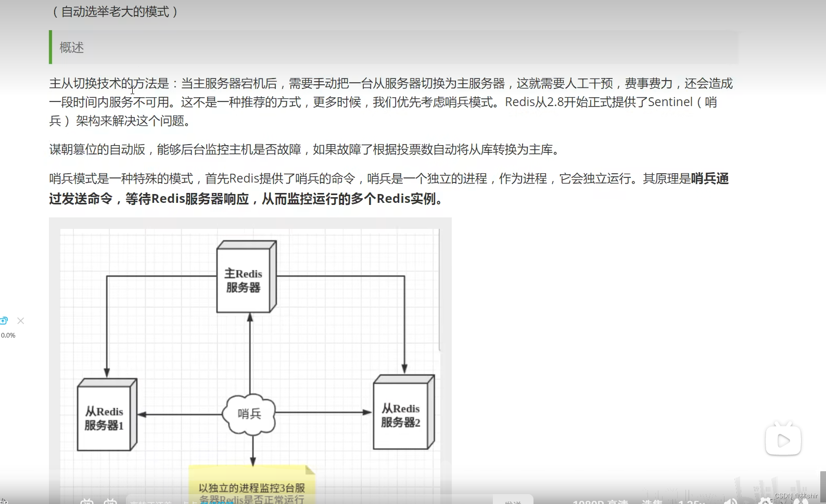This screenshot has height=504, width=826.
Task: Click the 0.0% progress value
Action: [x=8, y=335]
